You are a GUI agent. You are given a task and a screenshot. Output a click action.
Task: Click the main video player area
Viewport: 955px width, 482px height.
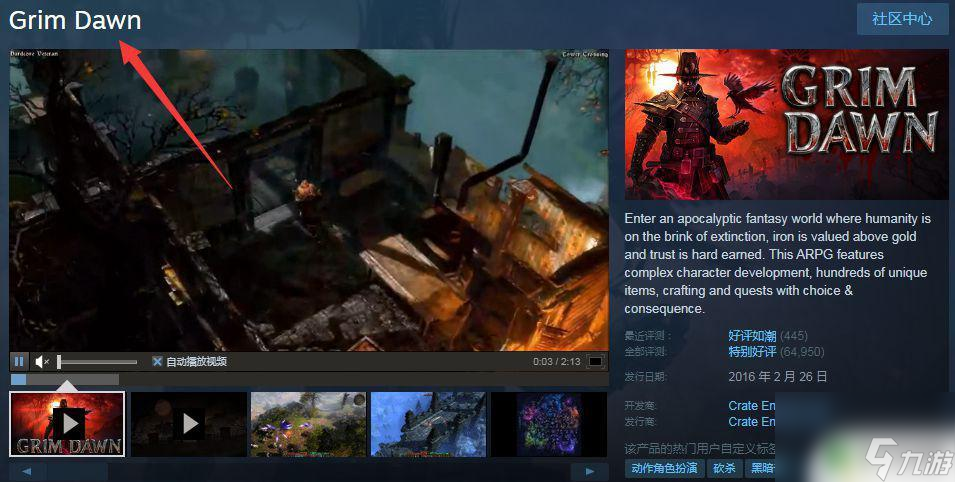(x=309, y=200)
